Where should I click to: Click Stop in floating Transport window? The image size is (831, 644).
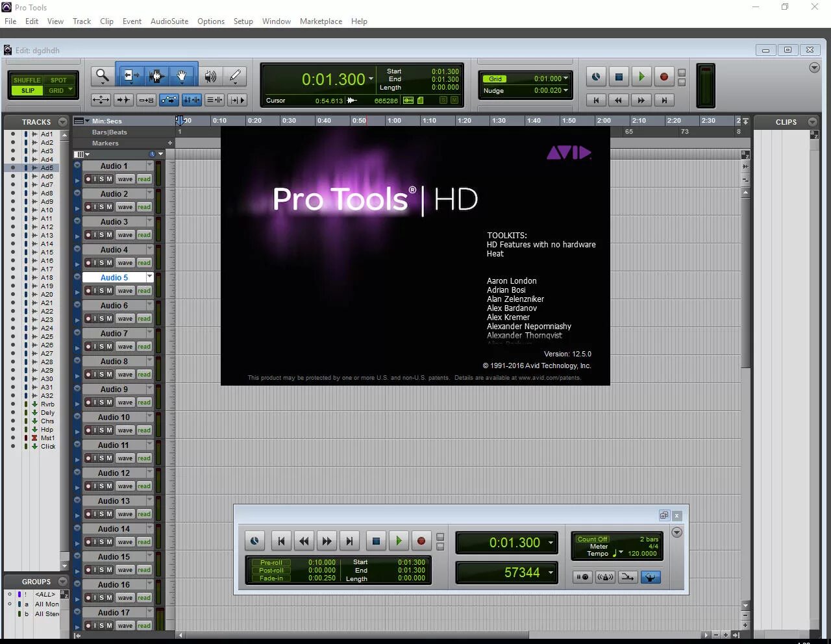pyautogui.click(x=376, y=541)
